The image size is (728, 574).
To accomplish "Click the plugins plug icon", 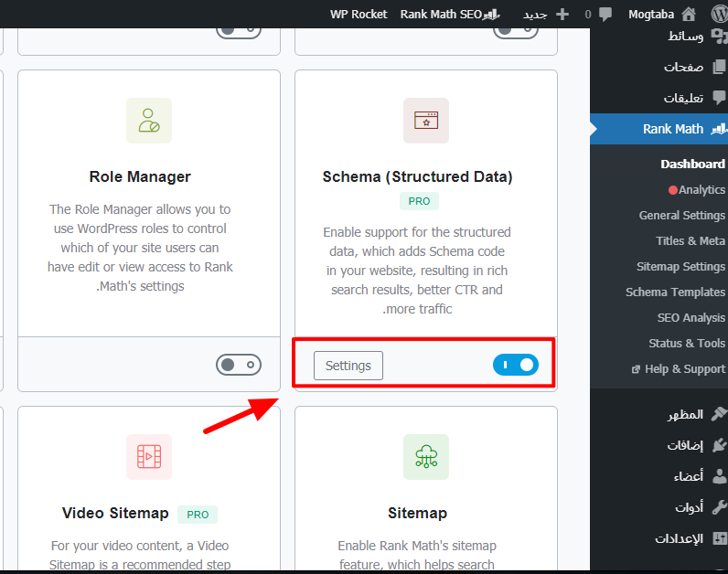I will click(719, 445).
